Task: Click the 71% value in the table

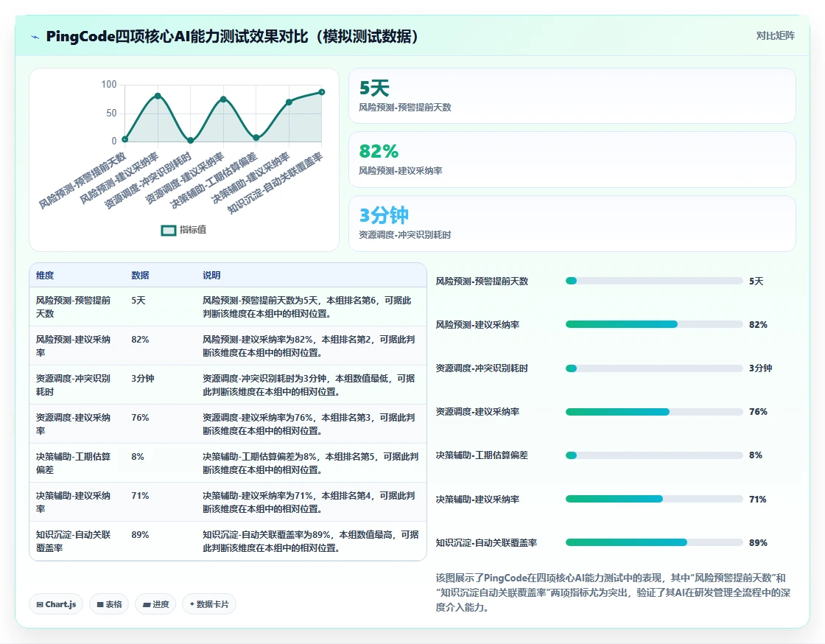Action: [x=140, y=496]
